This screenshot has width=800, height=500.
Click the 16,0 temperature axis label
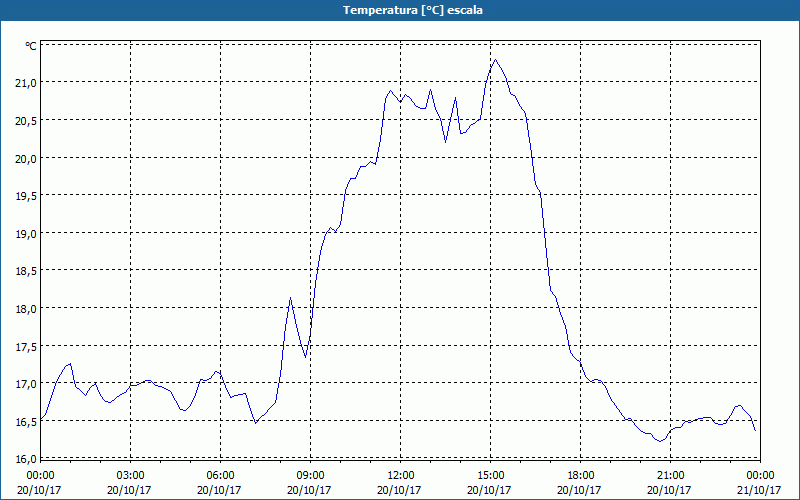pos(26,459)
